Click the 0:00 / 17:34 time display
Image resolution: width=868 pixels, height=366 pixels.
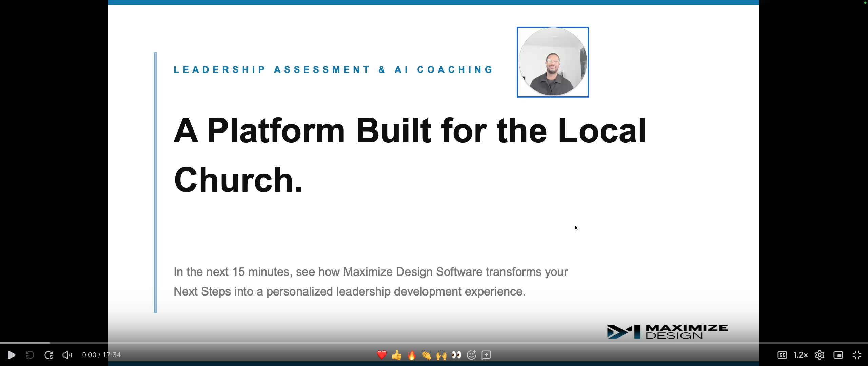pyautogui.click(x=101, y=355)
